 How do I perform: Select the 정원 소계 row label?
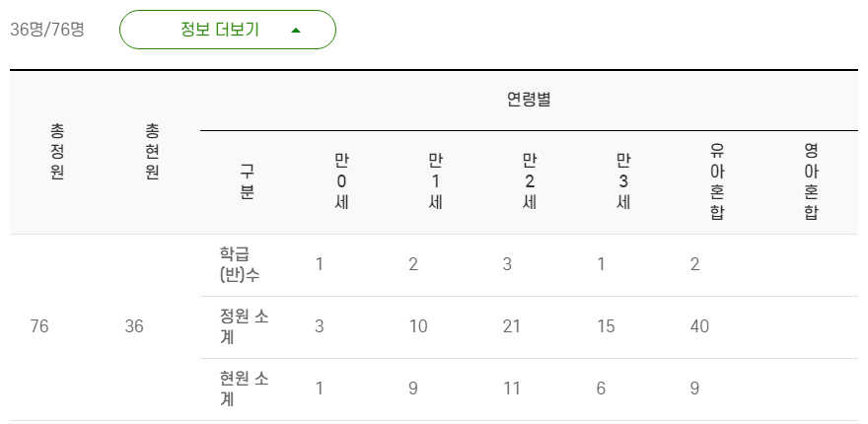tap(245, 326)
